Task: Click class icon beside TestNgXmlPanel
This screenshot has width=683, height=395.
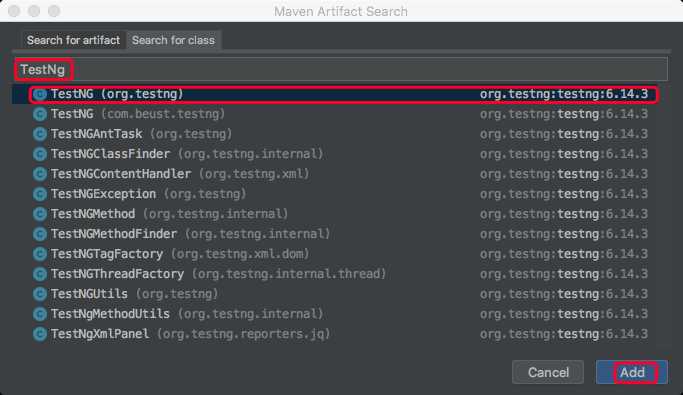Action: [40, 334]
